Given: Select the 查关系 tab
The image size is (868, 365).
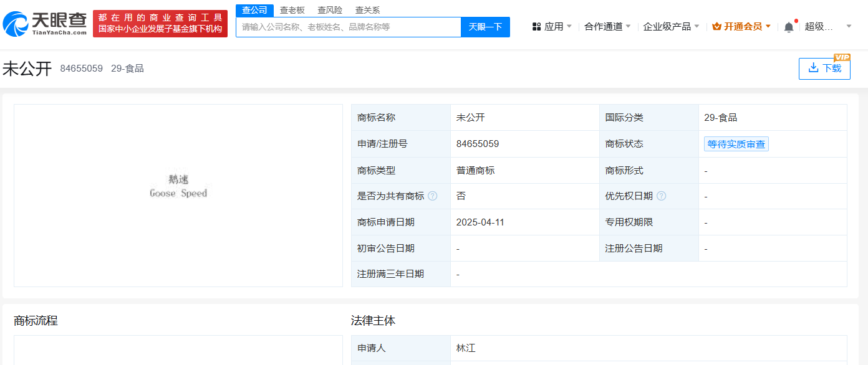Looking at the screenshot, I should click(367, 10).
